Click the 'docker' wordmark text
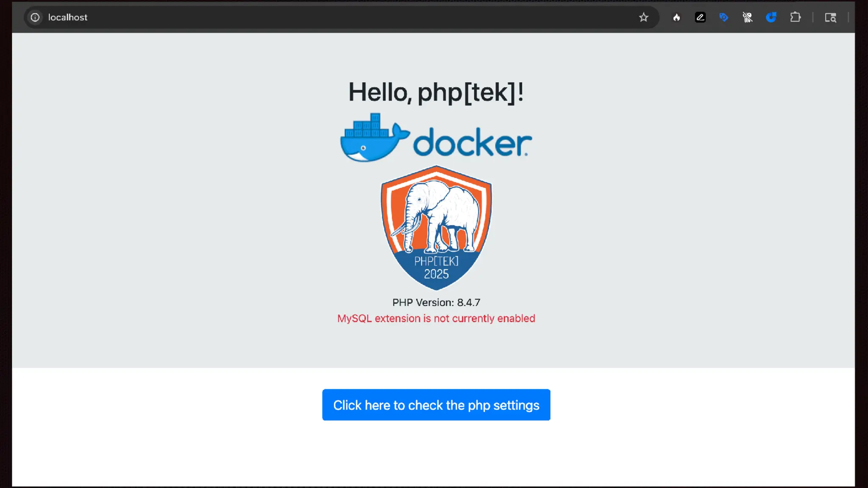The height and width of the screenshot is (488, 868). coord(472,143)
